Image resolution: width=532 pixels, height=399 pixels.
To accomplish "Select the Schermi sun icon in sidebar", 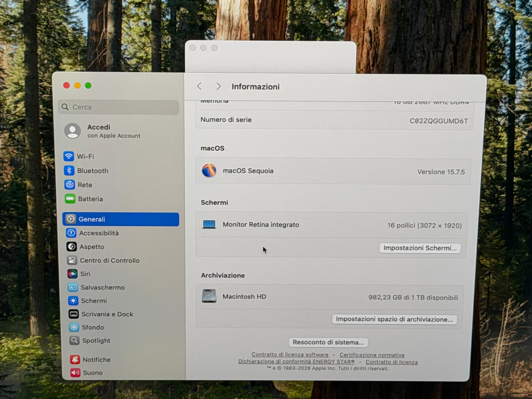I will pyautogui.click(x=73, y=301).
